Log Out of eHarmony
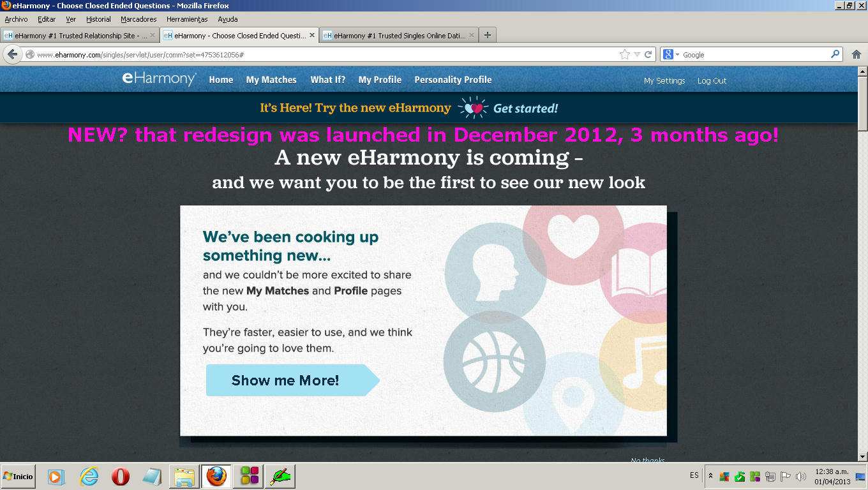 [712, 81]
